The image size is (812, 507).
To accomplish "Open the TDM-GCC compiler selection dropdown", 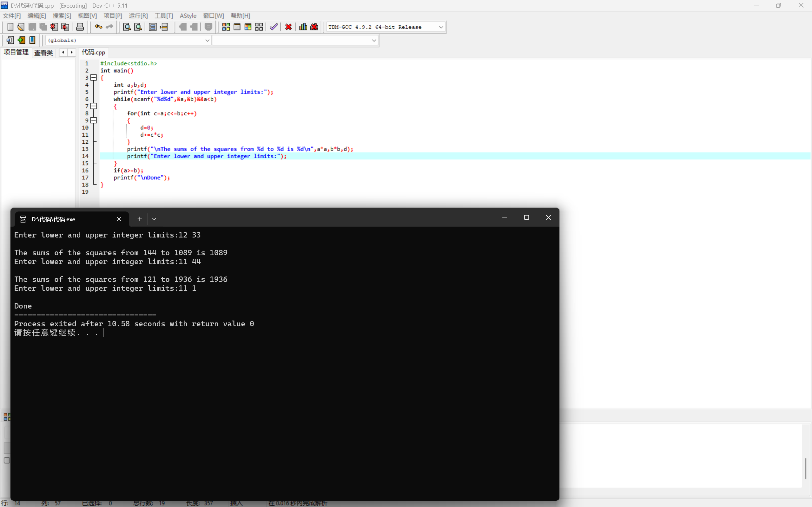I will 441,27.
